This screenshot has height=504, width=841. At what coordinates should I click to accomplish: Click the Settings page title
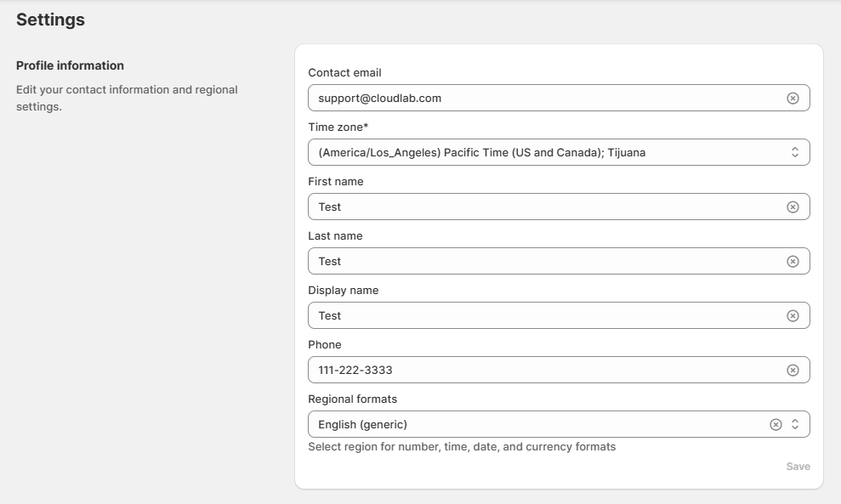50,20
